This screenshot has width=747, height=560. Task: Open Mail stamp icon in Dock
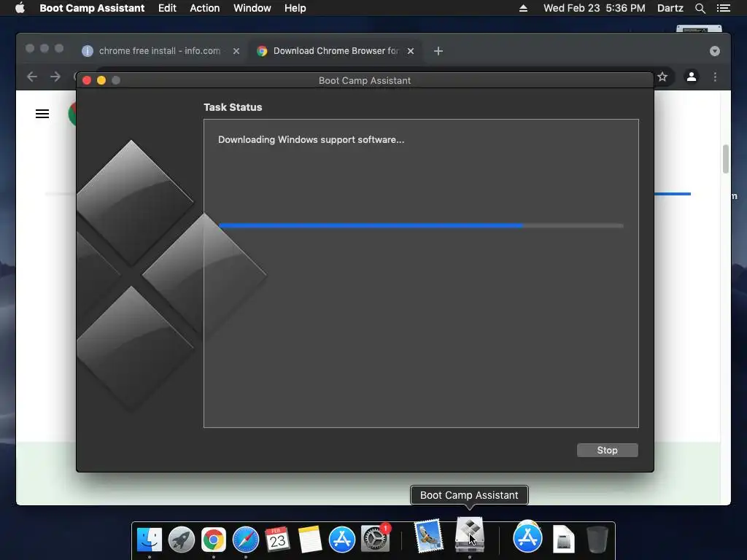428,536
